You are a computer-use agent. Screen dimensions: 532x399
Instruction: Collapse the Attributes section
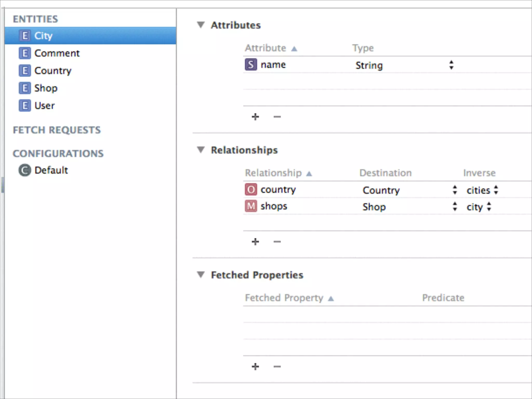(201, 25)
